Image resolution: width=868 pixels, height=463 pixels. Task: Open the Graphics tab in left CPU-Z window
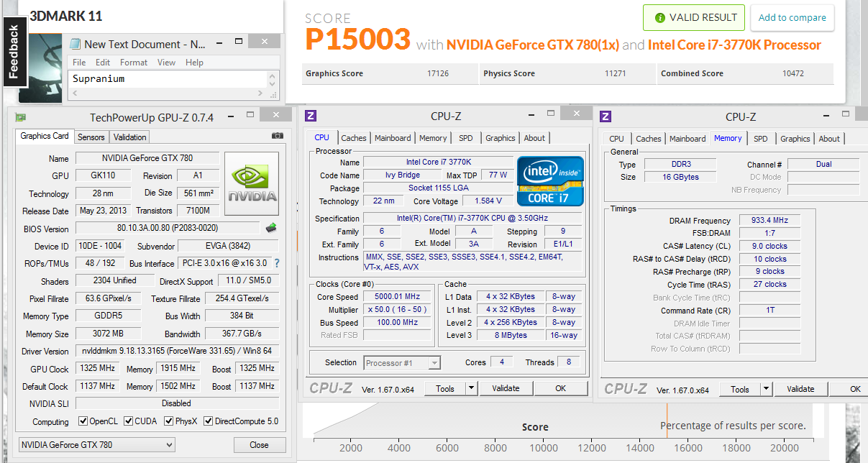501,138
